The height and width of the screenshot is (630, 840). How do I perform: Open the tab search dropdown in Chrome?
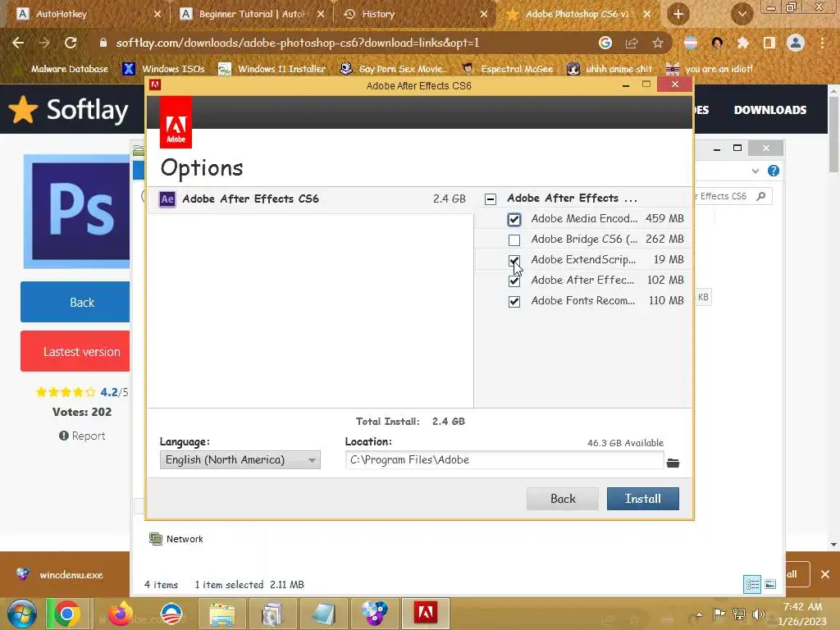click(x=742, y=14)
